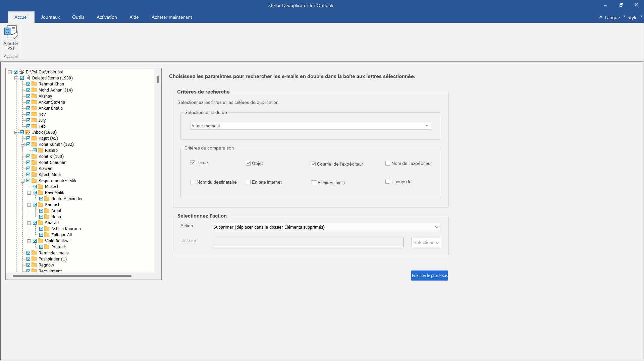Screen dimensions: 644x361
Task: Click the Regnow folder icon
Action: click(x=34, y=265)
